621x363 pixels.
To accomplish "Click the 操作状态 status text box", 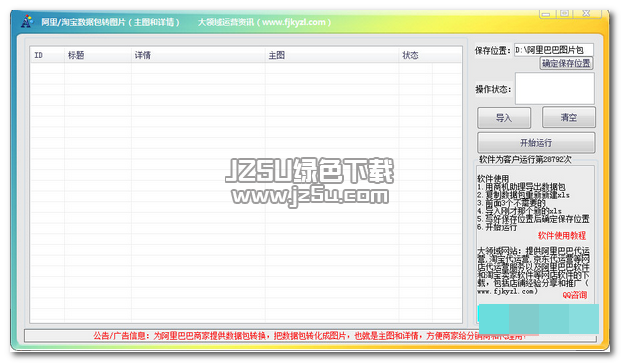I will pyautogui.click(x=554, y=88).
